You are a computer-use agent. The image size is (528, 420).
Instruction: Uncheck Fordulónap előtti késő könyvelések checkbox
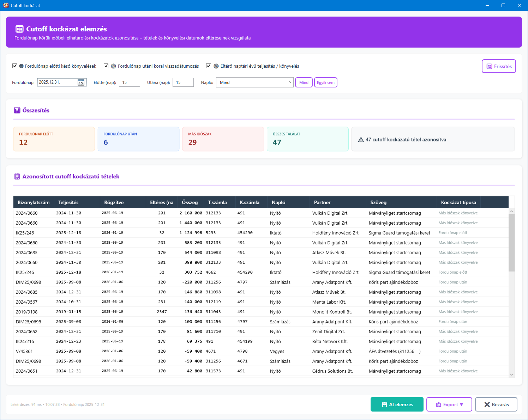[15, 66]
